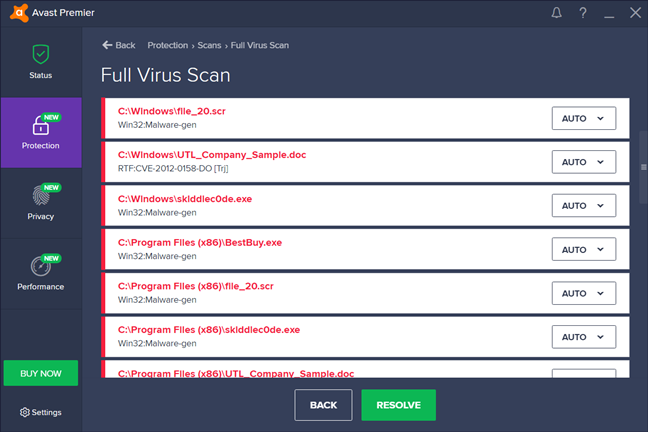
Task: Select C:\Windows\file_20.scr file path
Action: coord(172,111)
